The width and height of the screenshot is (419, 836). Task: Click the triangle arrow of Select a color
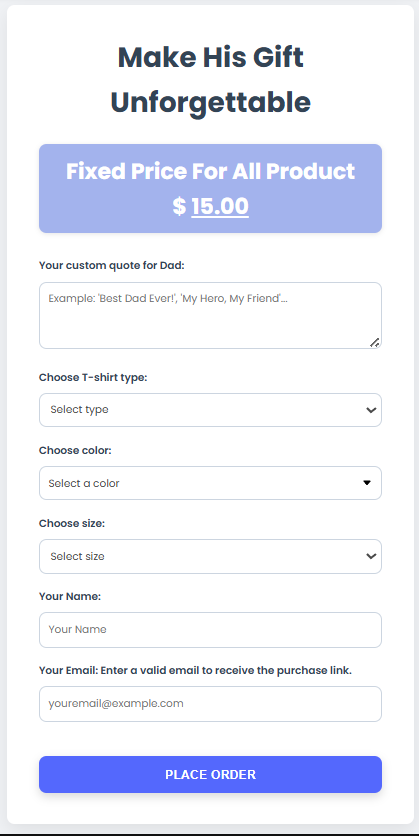(367, 483)
